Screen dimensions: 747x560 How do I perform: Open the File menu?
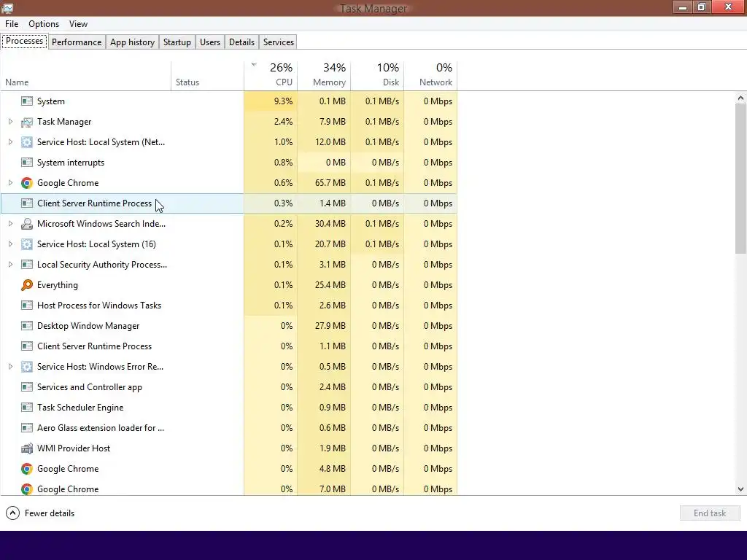12,24
